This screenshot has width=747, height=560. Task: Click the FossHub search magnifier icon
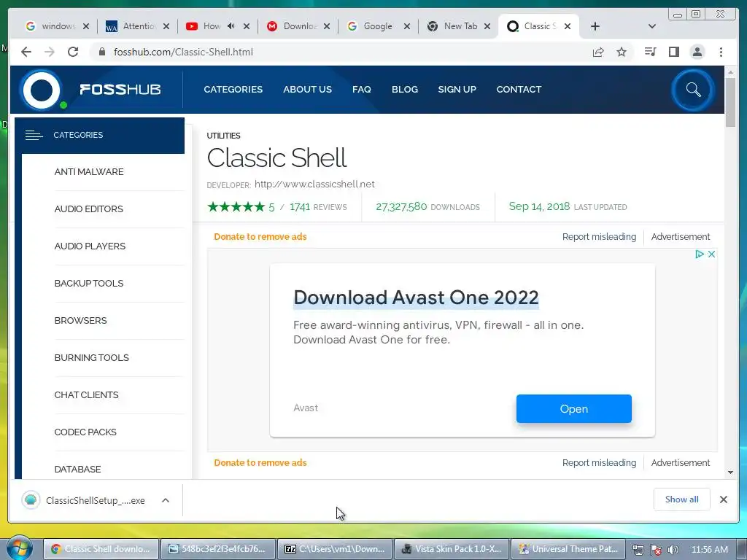pos(693,90)
